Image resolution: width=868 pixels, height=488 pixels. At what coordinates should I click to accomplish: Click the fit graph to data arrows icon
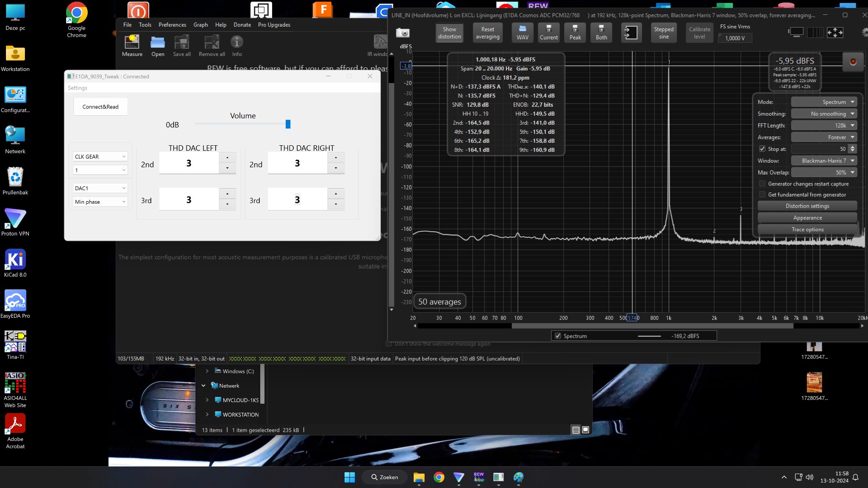point(835,32)
